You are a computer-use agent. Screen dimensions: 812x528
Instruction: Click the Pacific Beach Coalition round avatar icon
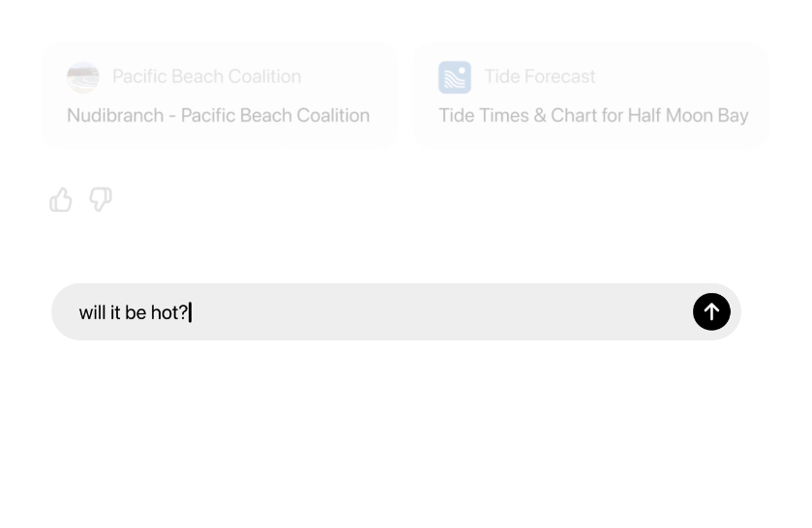[x=83, y=77]
